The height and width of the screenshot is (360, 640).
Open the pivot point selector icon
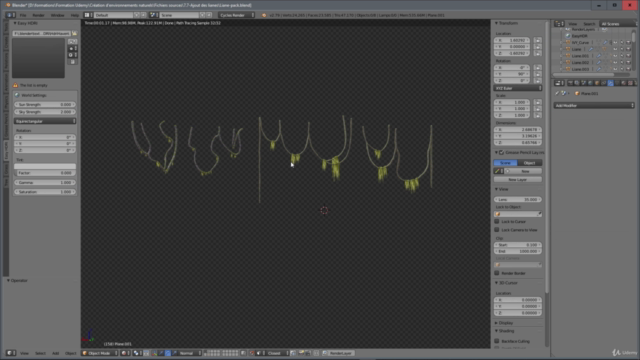point(138,353)
